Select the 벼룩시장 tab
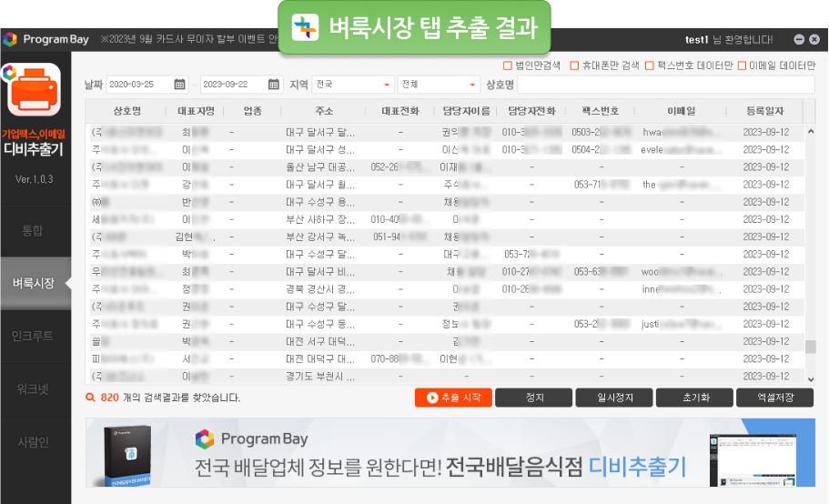829x504 pixels. click(34, 283)
